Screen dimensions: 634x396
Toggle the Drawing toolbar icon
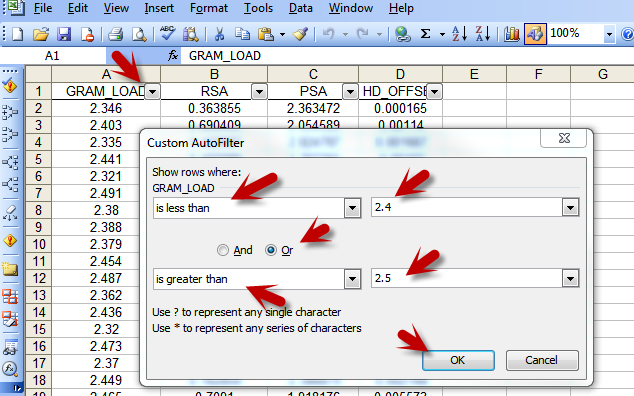(x=535, y=34)
